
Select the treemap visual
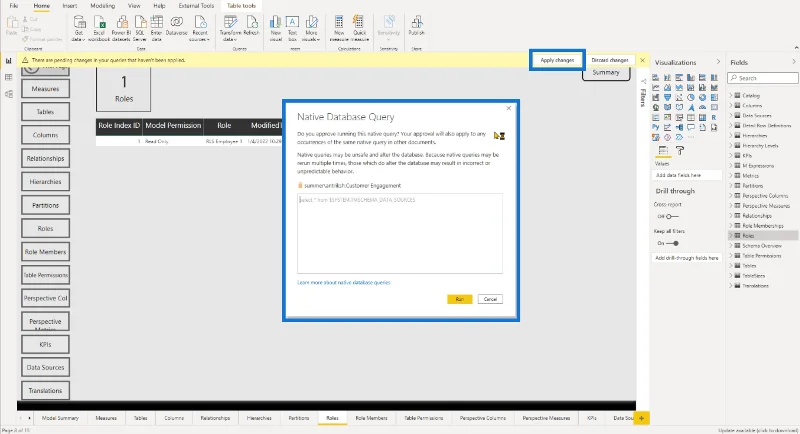(714, 97)
